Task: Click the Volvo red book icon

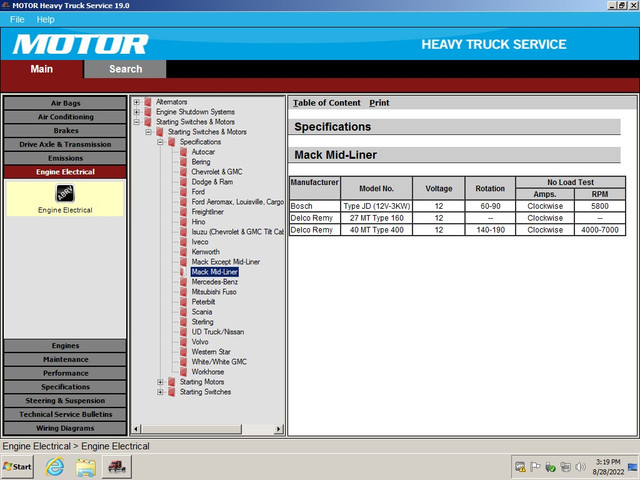Action: [x=183, y=342]
